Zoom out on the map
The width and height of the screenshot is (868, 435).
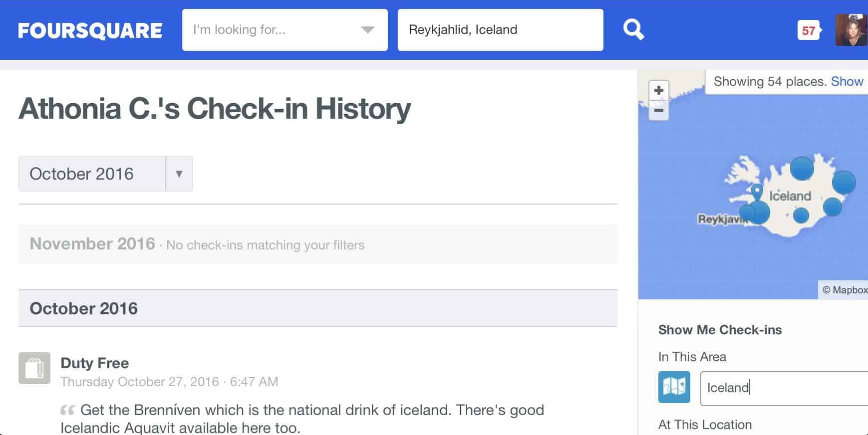point(659,110)
